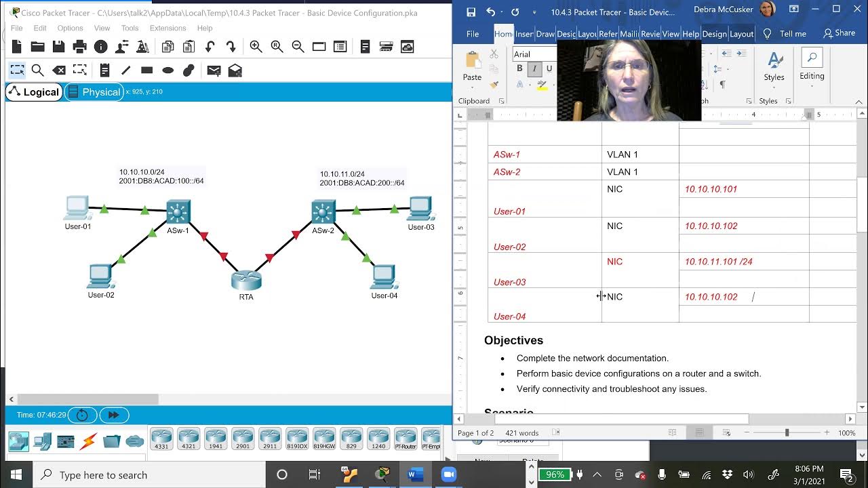Viewport: 868px width, 488px height.
Task: Click the fast forward time button
Action: coord(114,415)
